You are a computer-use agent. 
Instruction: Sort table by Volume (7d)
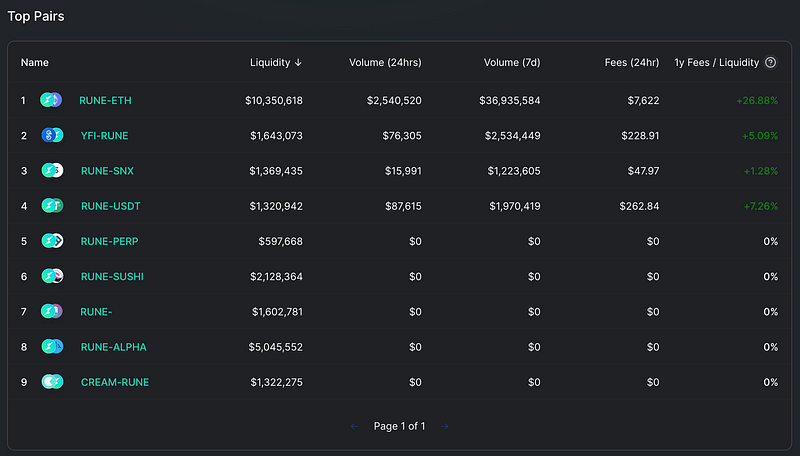(512, 62)
